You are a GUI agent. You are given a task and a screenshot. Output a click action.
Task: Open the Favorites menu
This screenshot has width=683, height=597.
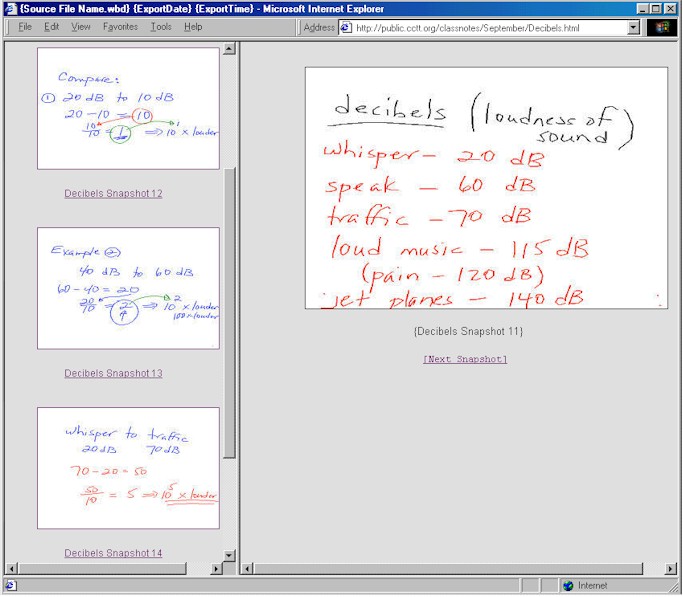pos(120,27)
